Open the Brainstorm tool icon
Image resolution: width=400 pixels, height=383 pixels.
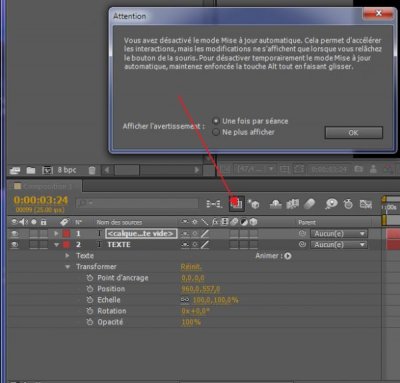pyautogui.click(x=331, y=204)
